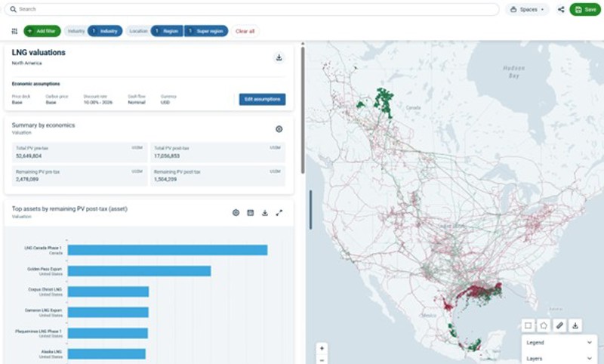Click the share icon next to Spaces
This screenshot has width=604, height=364.
pos(561,10)
